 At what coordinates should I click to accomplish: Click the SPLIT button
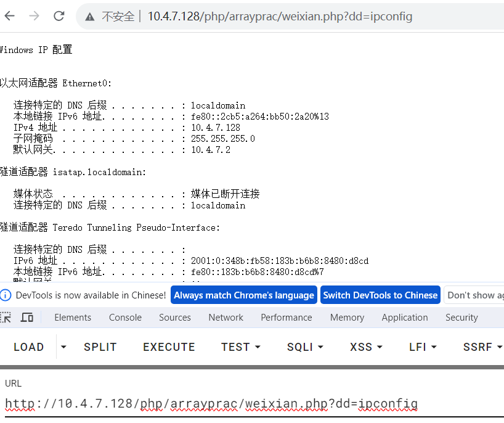(100, 347)
